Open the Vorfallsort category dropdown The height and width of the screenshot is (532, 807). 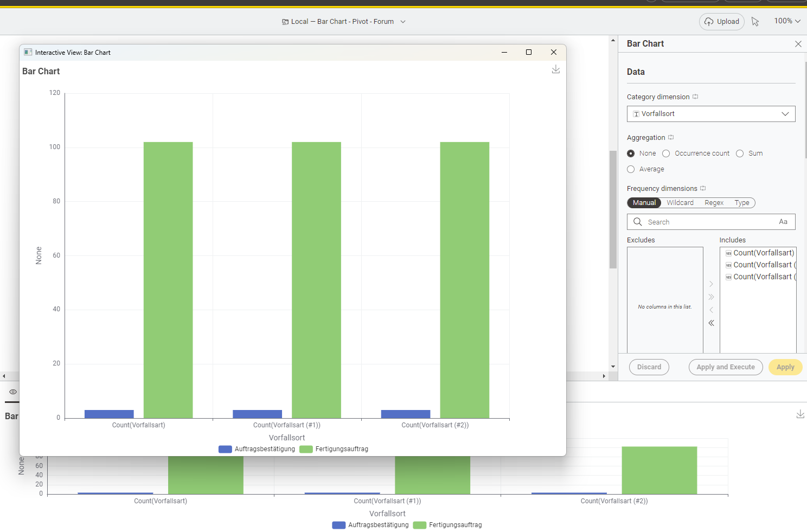(710, 114)
